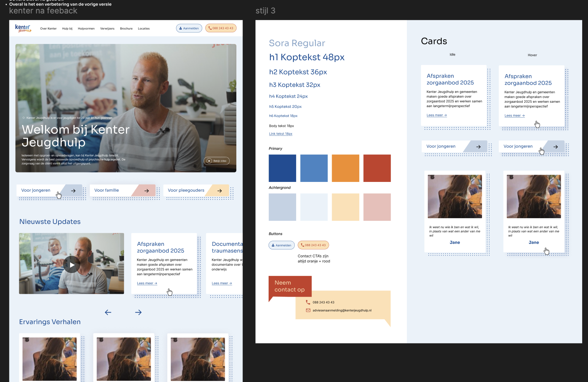Image resolution: width=588 pixels, height=382 pixels.
Task: Pick the orange Primary swatch
Action: tap(346, 168)
